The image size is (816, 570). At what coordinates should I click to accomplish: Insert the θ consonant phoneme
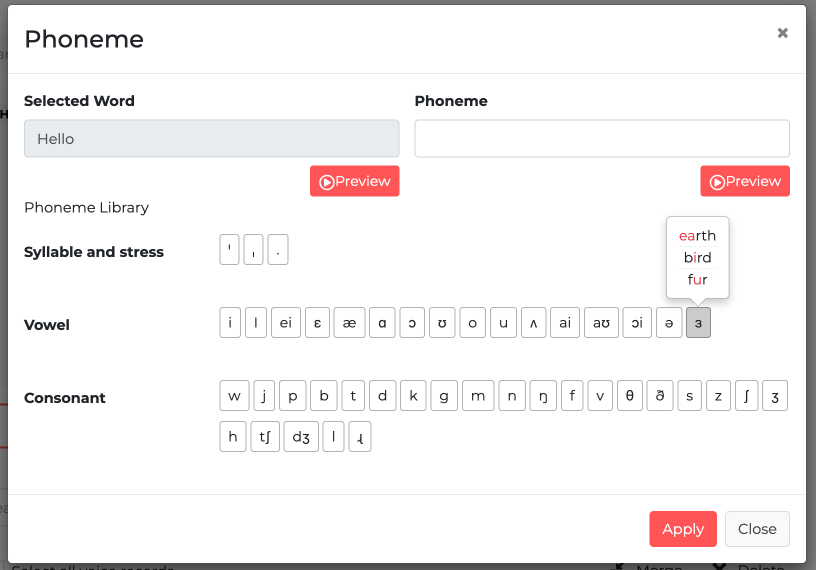[629, 396]
